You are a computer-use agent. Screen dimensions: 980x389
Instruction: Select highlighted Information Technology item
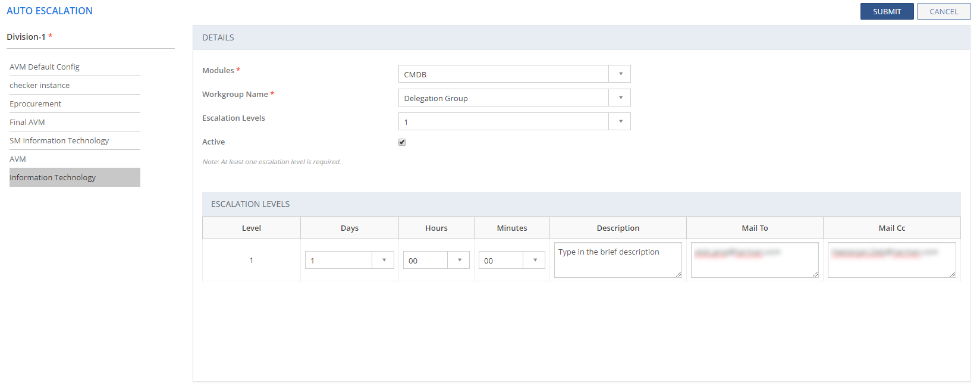(x=53, y=178)
